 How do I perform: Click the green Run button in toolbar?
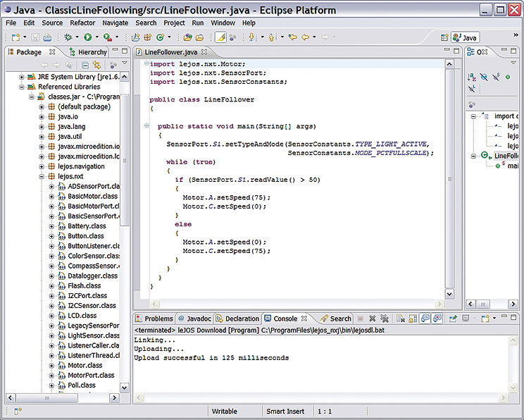coord(88,37)
